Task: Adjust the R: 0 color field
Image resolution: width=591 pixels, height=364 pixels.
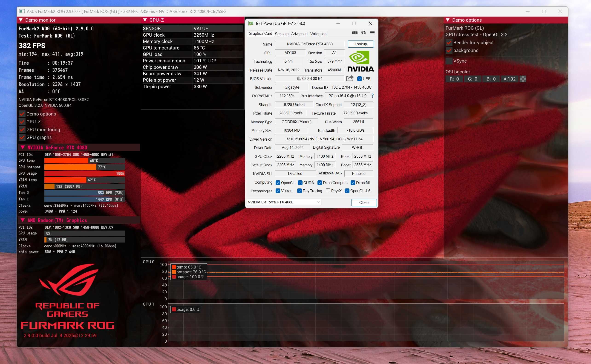Action: (x=454, y=79)
